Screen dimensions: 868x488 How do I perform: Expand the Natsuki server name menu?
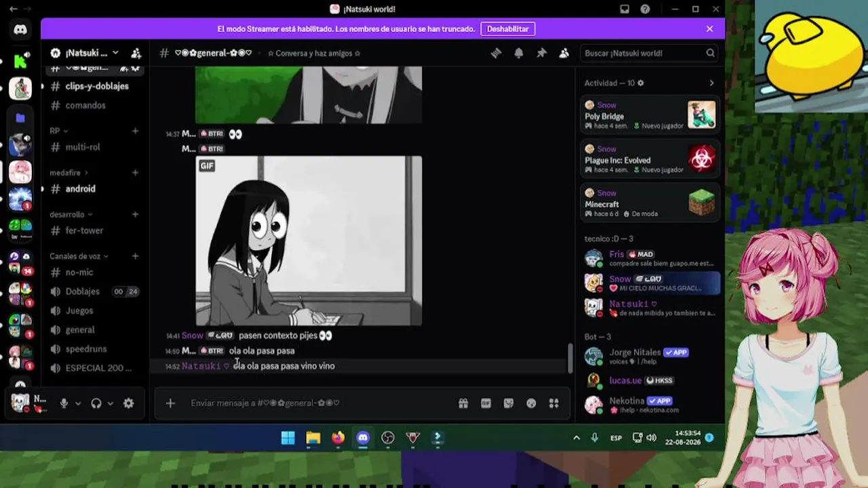[x=115, y=53]
